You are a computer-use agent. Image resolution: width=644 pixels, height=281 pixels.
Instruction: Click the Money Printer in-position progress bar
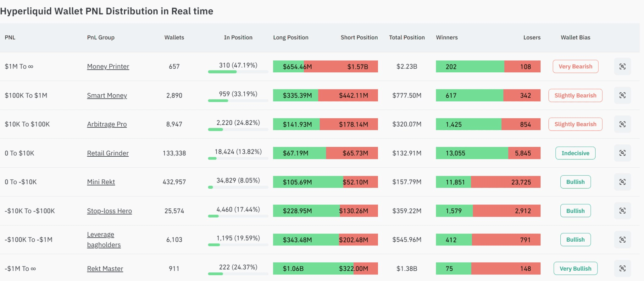(x=238, y=72)
